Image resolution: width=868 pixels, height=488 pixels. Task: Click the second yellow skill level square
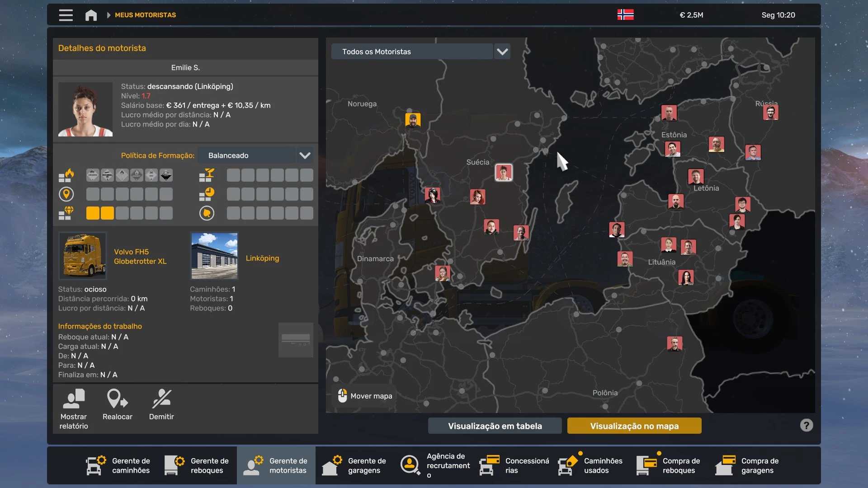107,213
